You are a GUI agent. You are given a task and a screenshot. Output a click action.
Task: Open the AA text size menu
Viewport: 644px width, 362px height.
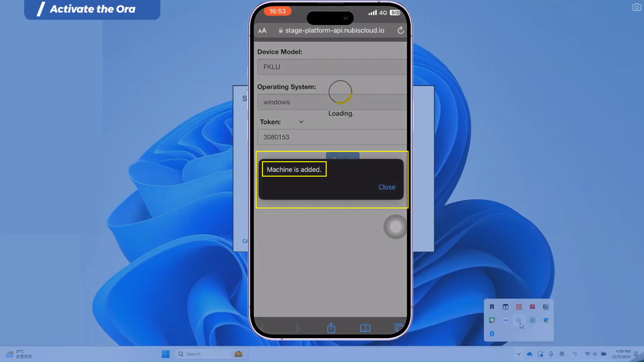[262, 31]
